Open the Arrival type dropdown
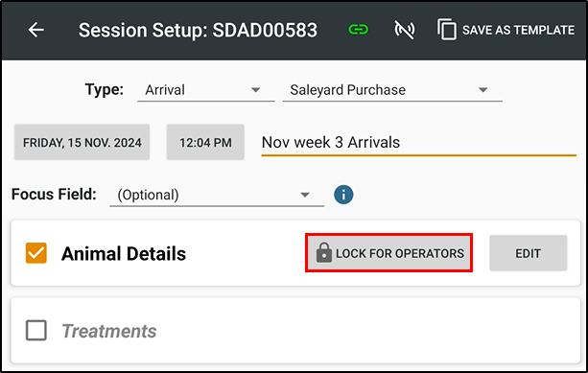The image size is (588, 373). 206,90
